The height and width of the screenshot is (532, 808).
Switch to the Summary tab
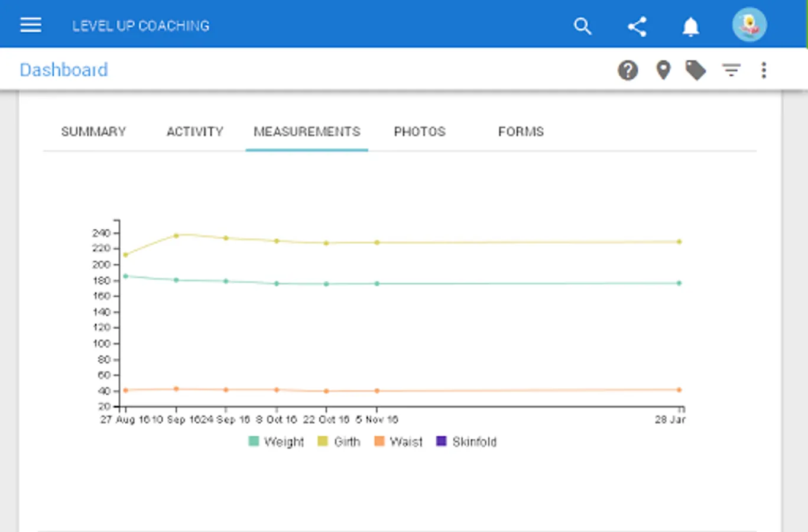[93, 132]
